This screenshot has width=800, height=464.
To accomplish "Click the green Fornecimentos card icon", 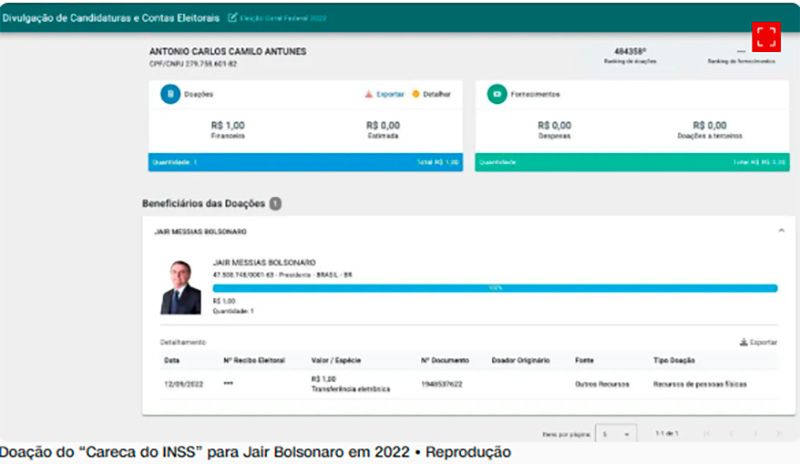I will pyautogui.click(x=496, y=94).
